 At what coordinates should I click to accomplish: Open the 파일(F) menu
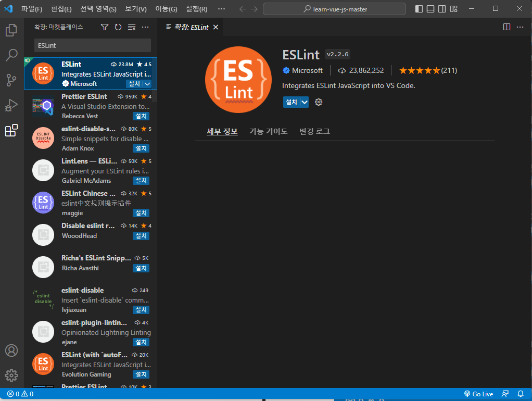point(32,9)
